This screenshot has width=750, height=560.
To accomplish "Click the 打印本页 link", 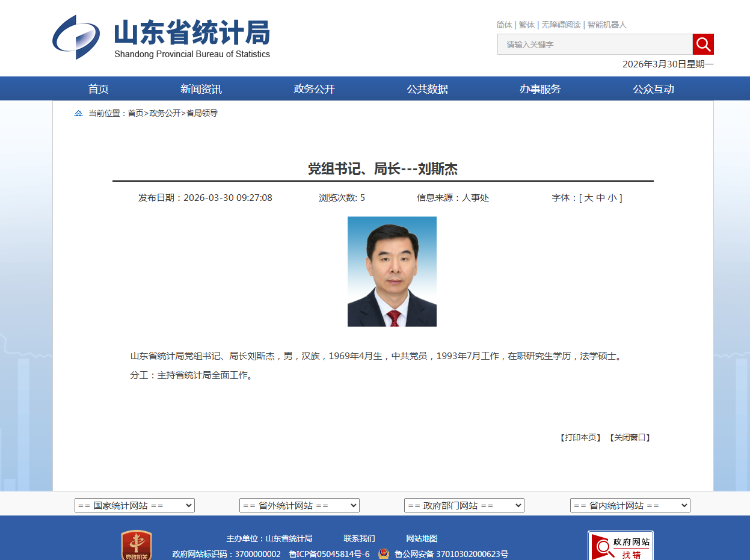I will click(x=580, y=437).
